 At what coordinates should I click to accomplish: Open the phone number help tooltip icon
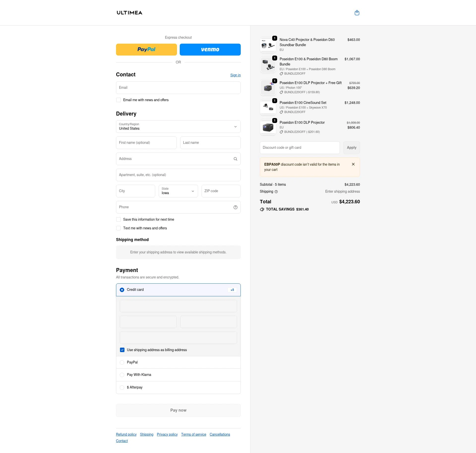[235, 207]
